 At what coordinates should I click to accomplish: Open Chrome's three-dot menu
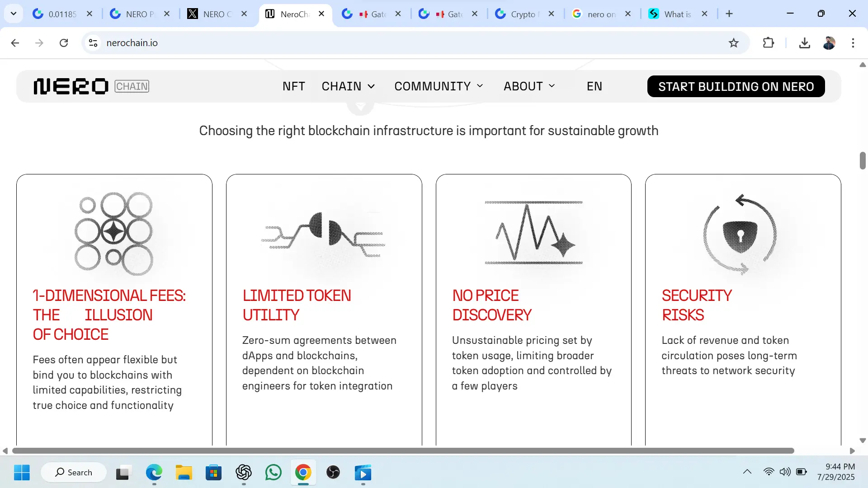coord(853,43)
